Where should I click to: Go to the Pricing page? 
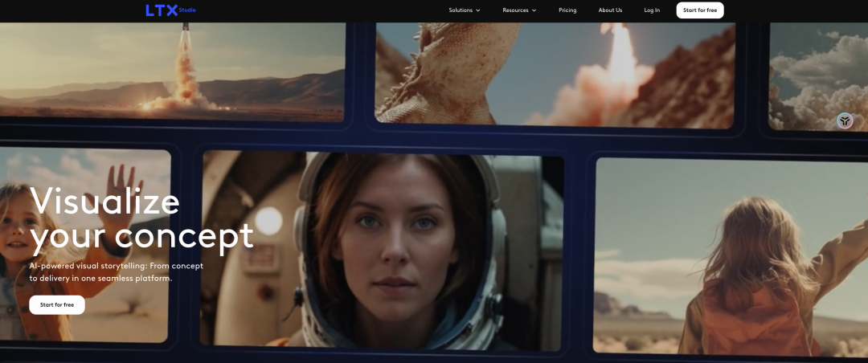[567, 10]
